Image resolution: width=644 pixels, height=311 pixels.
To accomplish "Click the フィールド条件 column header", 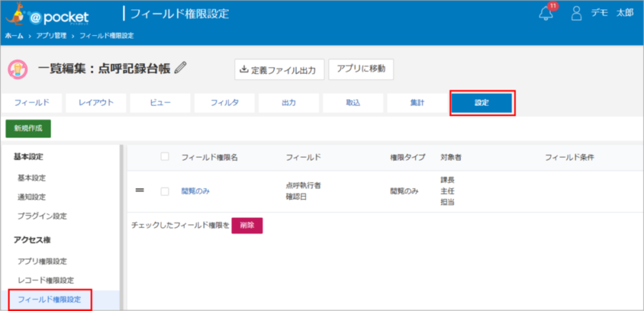I will [570, 157].
